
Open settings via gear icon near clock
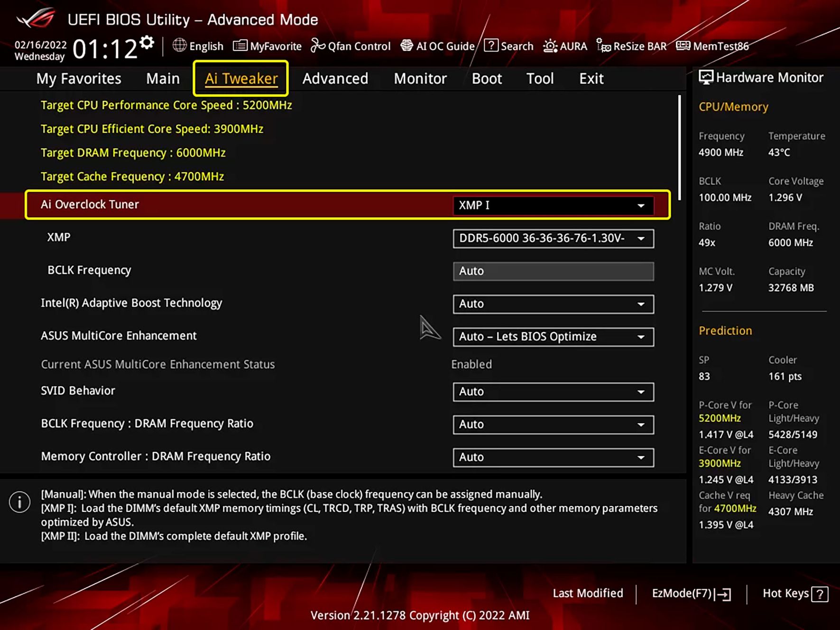point(147,42)
